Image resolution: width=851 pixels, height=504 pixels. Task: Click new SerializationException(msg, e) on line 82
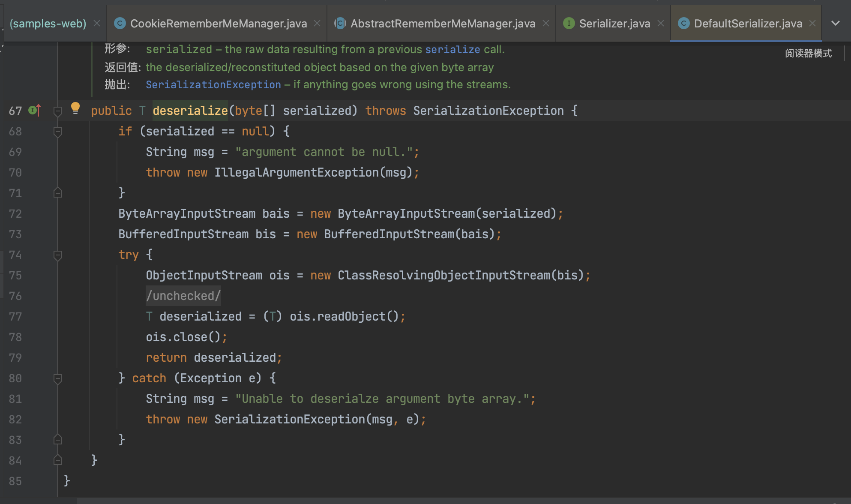click(303, 419)
